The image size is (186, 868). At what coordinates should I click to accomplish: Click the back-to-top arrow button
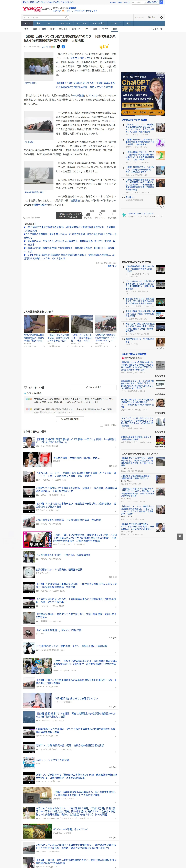[180, 537]
